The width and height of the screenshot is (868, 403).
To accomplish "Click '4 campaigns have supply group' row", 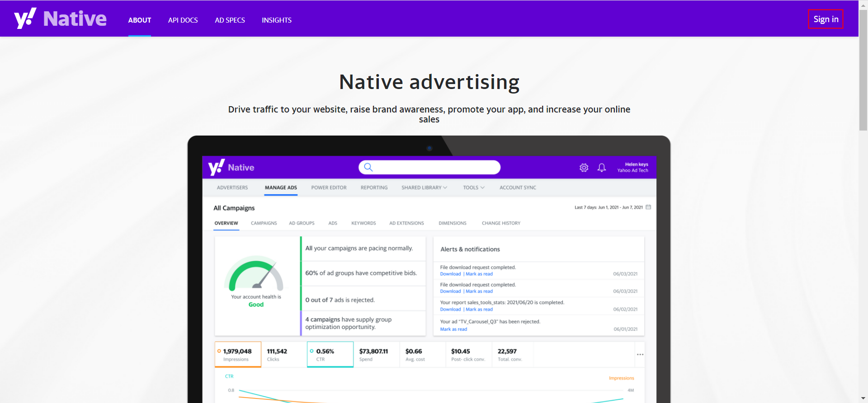I will (x=363, y=323).
